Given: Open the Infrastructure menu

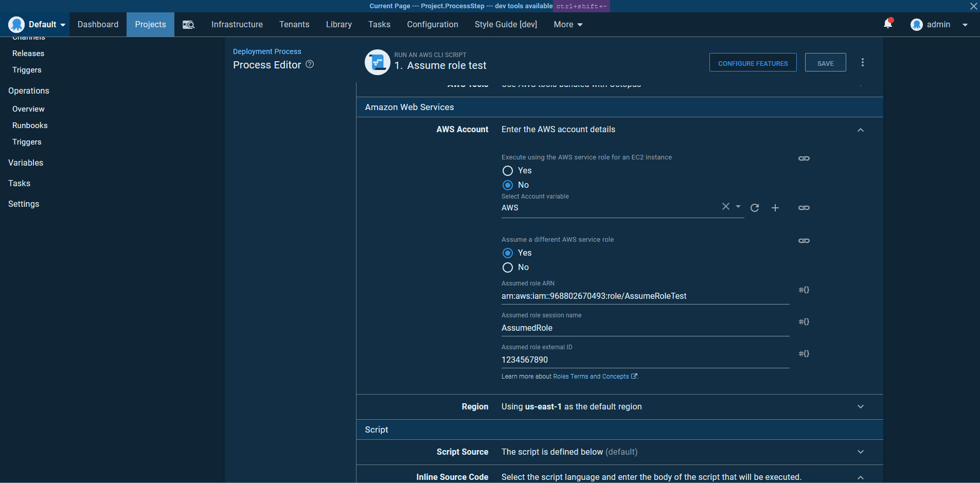Looking at the screenshot, I should tap(237, 24).
